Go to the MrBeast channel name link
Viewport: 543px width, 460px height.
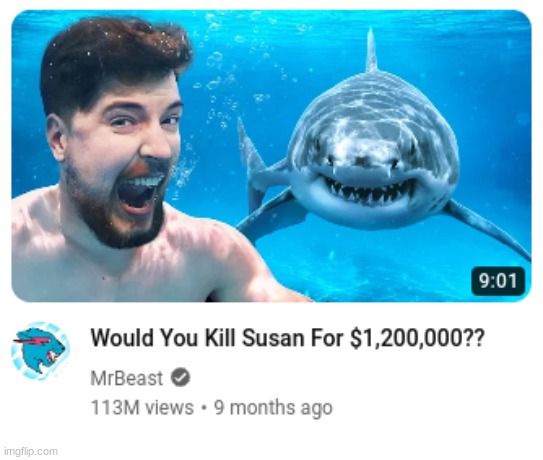point(126,378)
